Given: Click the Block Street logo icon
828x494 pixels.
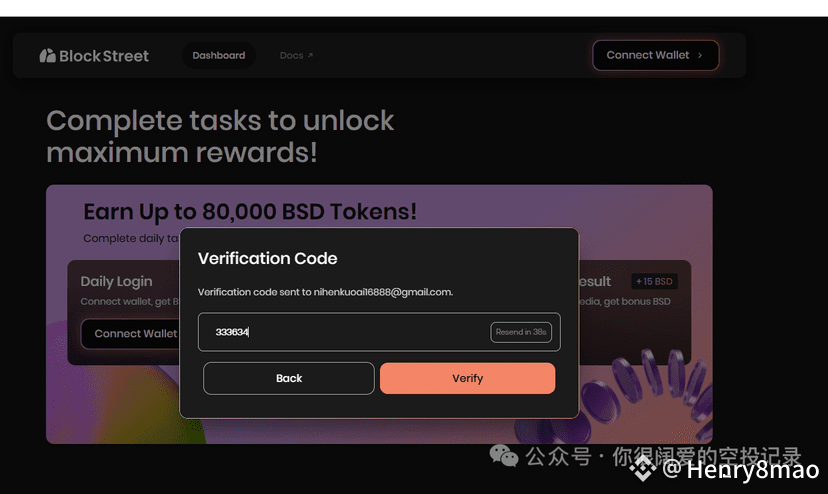Looking at the screenshot, I should coord(48,55).
